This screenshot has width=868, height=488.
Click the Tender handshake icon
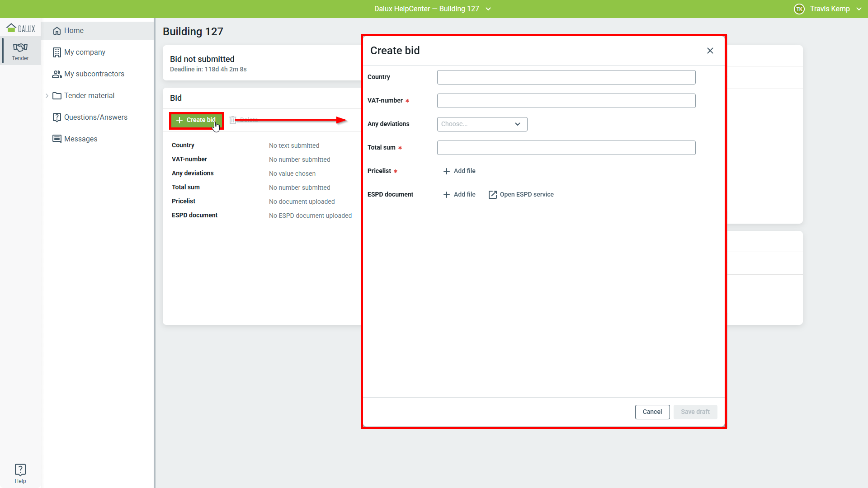click(20, 48)
